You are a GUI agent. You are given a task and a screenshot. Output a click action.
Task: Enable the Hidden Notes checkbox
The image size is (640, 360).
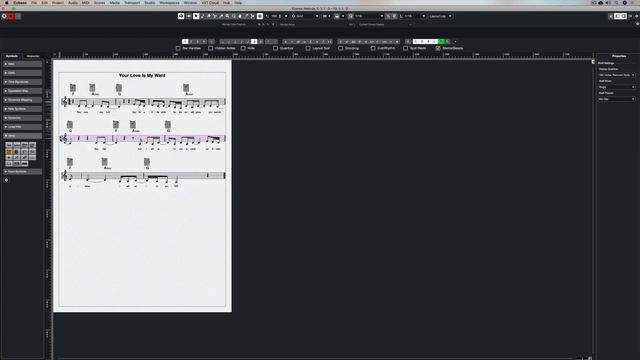(x=211, y=48)
